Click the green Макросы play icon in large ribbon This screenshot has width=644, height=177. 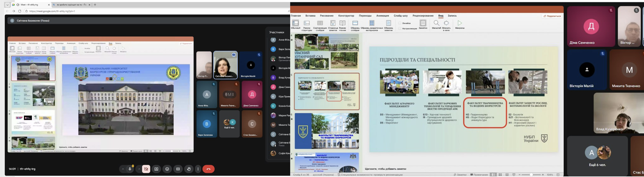459,23
